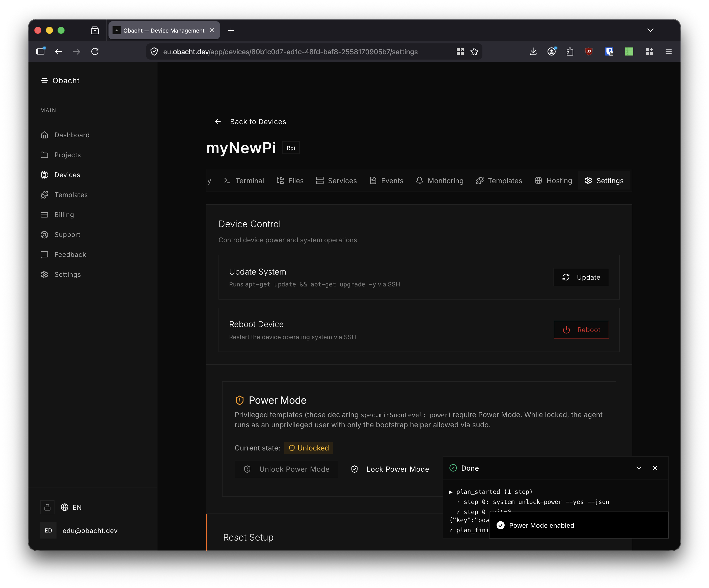Image resolution: width=709 pixels, height=588 pixels.
Task: Open the Events tab
Action: [386, 181]
